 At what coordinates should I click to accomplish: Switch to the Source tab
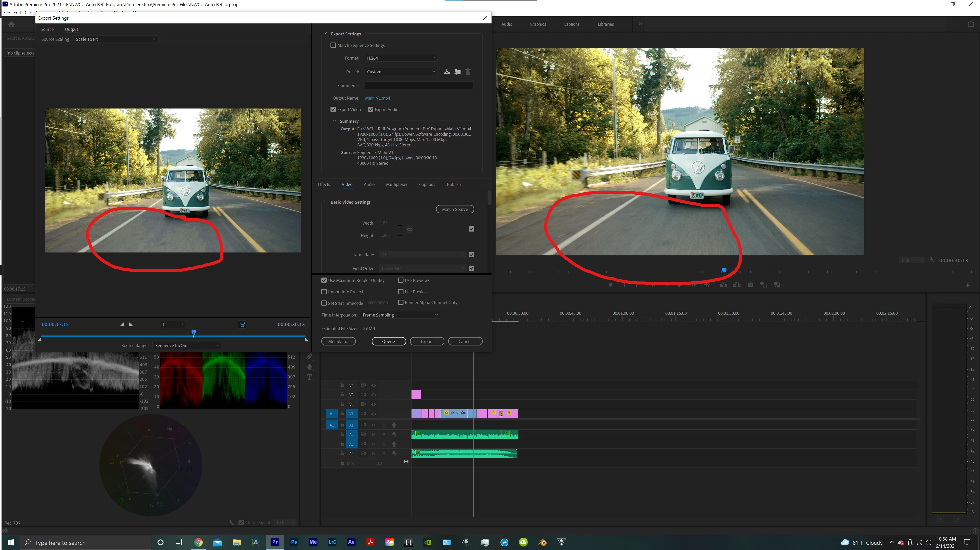(47, 29)
